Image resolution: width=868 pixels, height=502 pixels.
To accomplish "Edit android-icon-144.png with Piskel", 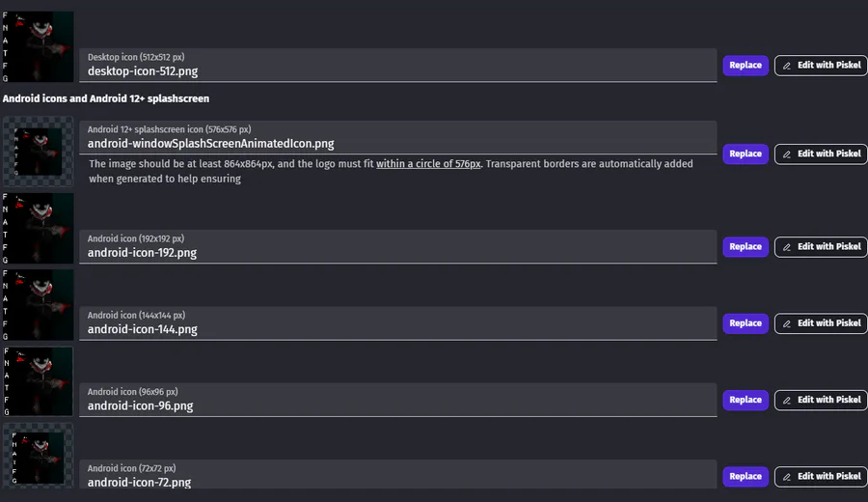I will pyautogui.click(x=821, y=323).
